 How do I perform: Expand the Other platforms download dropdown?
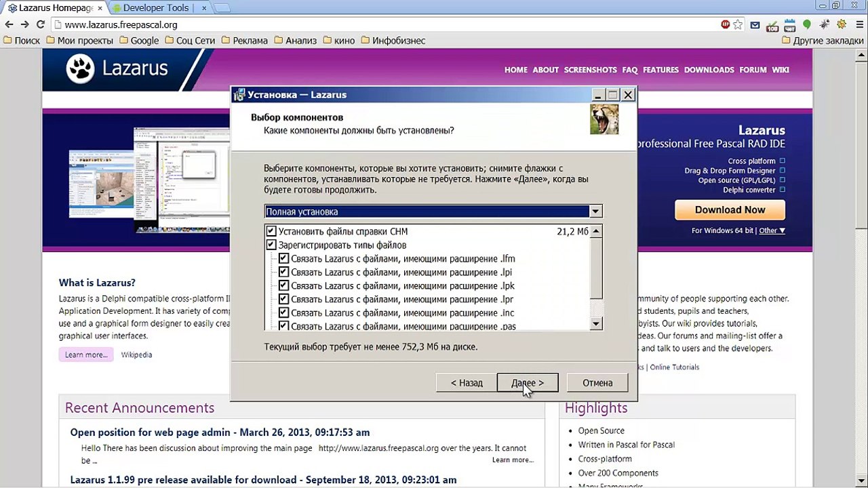click(772, 230)
